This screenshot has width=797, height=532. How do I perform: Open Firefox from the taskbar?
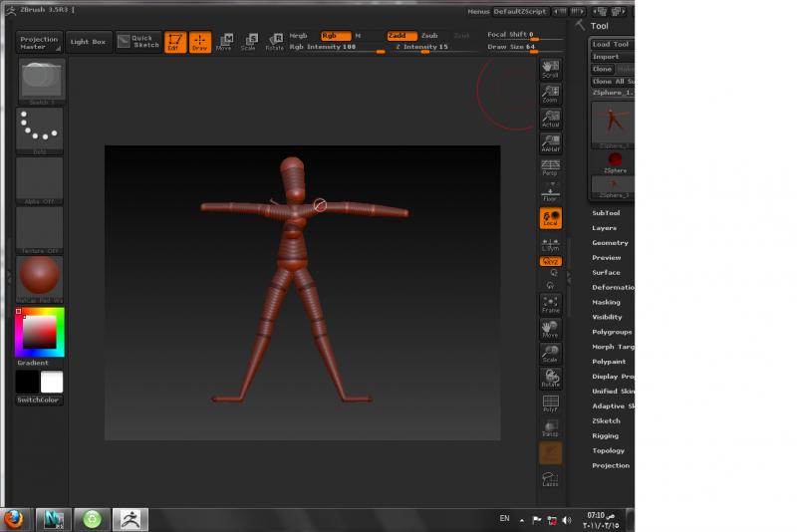point(15,518)
